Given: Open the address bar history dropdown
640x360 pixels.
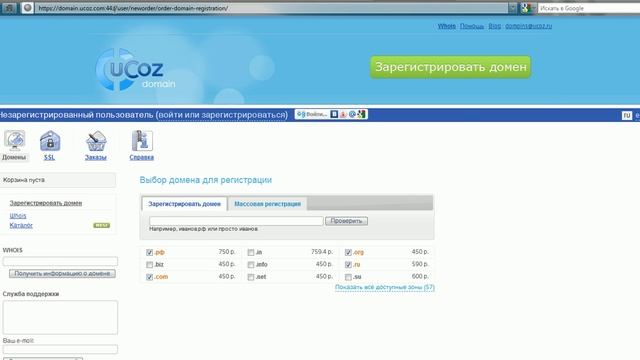Looking at the screenshot, I should point(512,8).
